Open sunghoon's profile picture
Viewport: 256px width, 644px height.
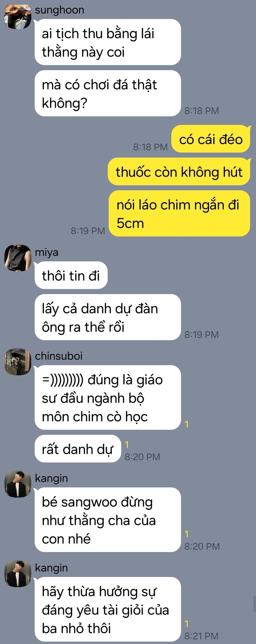pos(17,15)
